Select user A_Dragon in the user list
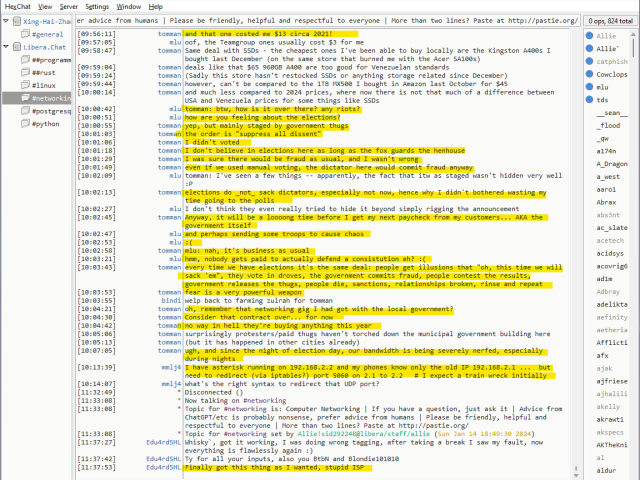The image size is (640, 480). pos(610,162)
